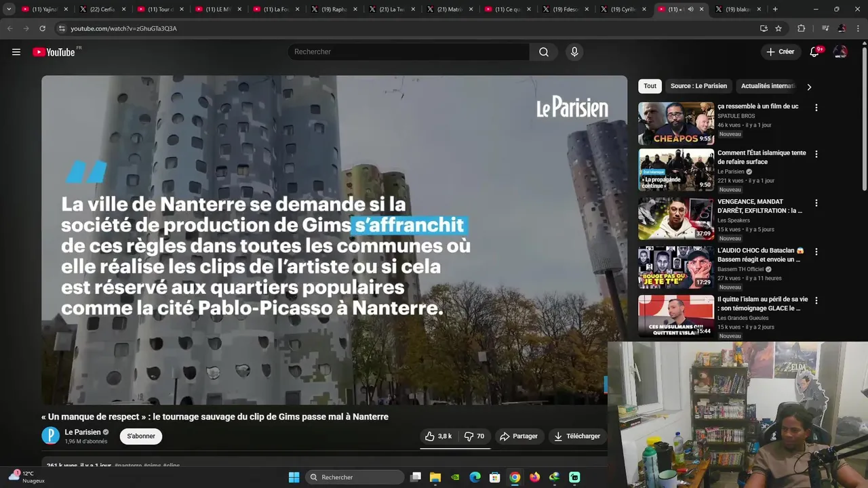Mute the playing YouTube tab audio

point(690,9)
